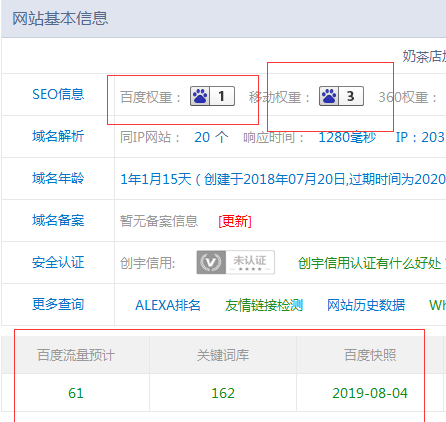
Task: Click the 创宇信用 未认证 badge
Action: point(236,262)
